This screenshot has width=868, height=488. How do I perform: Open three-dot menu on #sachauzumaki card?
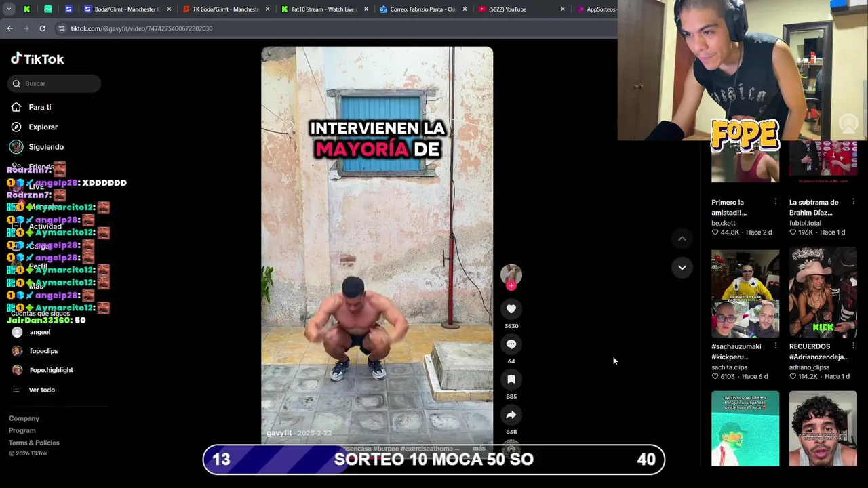click(x=775, y=346)
